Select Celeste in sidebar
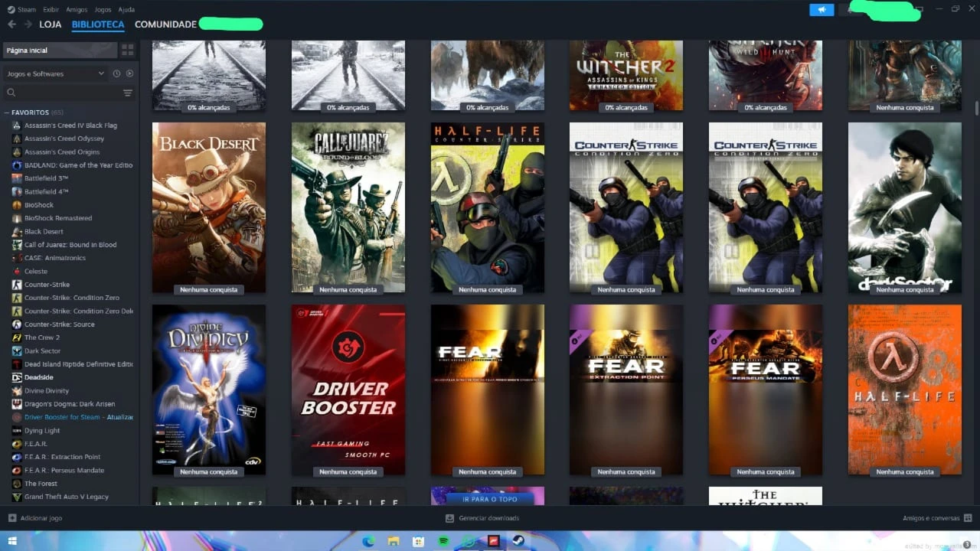The height and width of the screenshot is (551, 980). [x=36, y=271]
